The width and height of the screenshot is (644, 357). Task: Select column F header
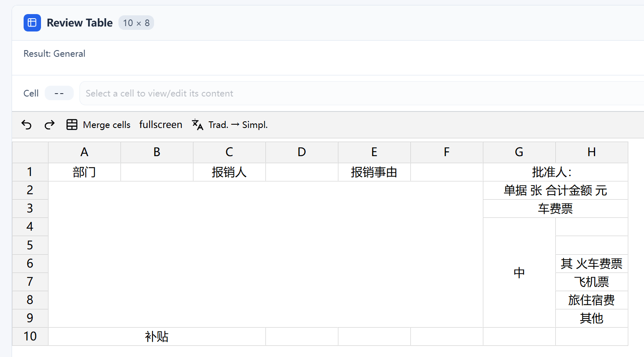(447, 152)
